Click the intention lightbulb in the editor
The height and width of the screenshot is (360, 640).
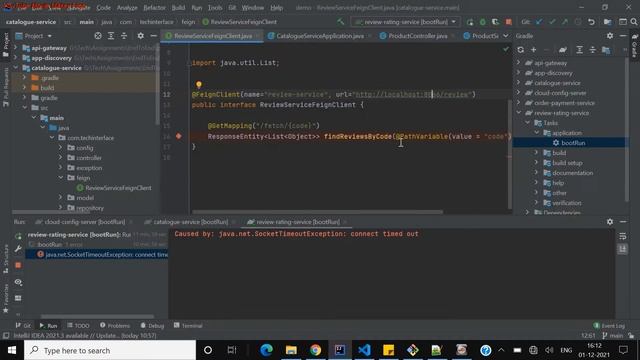pyautogui.click(x=199, y=84)
